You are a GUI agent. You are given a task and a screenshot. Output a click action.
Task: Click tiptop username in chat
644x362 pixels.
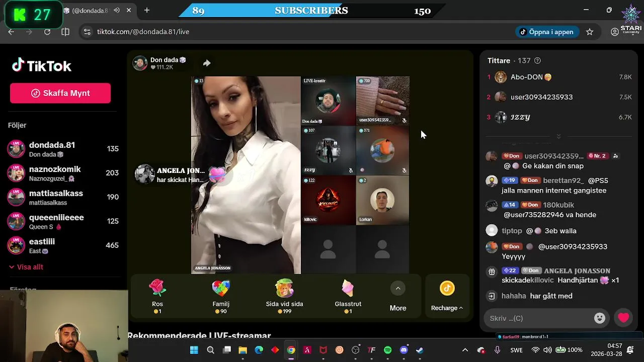pos(512,231)
